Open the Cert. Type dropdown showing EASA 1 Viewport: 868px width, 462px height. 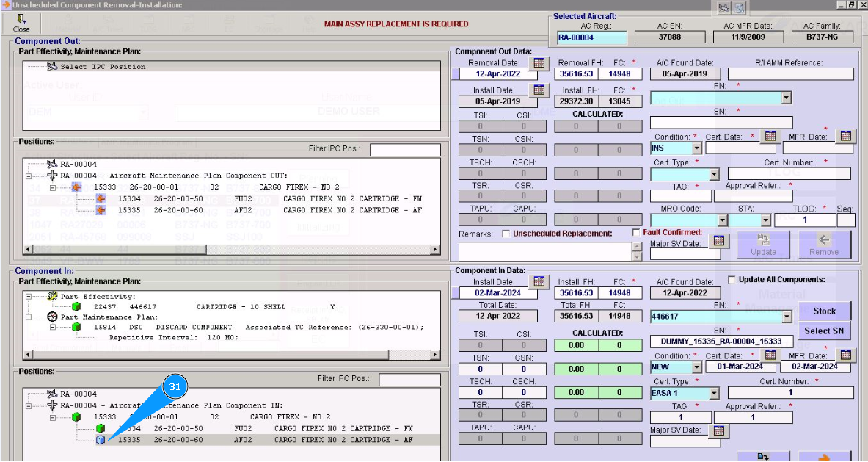click(712, 394)
